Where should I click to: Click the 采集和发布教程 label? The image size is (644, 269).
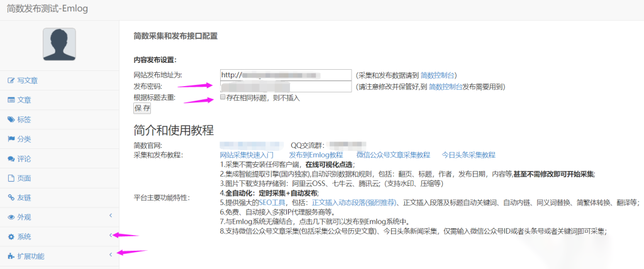coord(158,155)
